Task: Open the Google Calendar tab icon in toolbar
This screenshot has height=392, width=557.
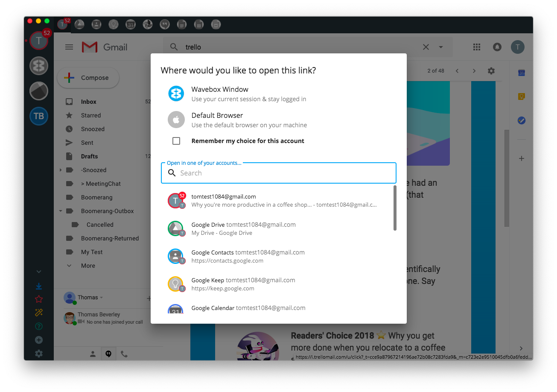Action: [x=131, y=24]
